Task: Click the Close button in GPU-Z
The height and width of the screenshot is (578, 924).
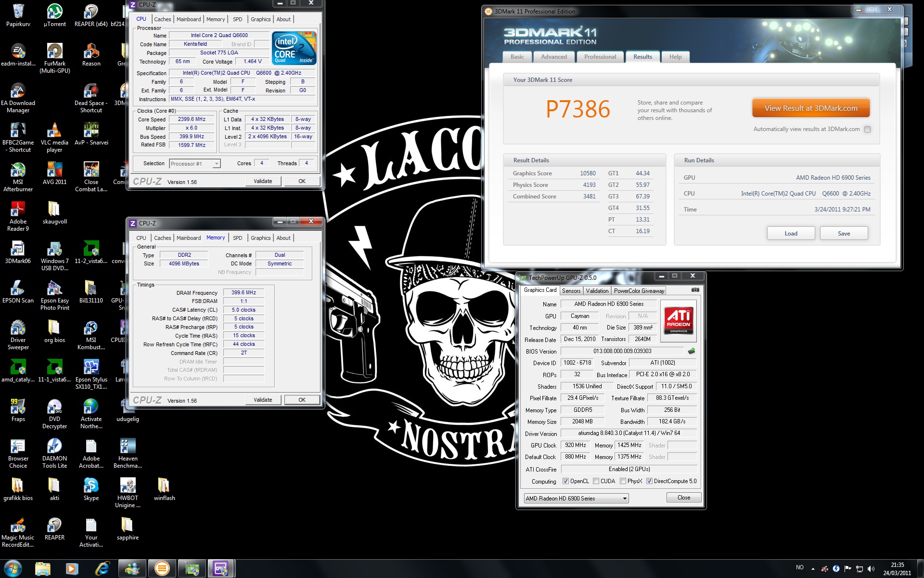Action: [683, 498]
